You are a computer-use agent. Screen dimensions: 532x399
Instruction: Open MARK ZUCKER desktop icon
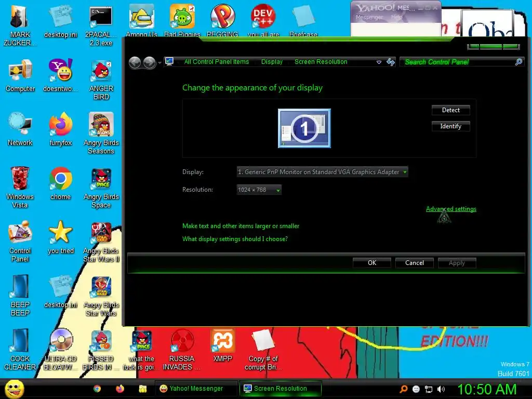tap(20, 24)
